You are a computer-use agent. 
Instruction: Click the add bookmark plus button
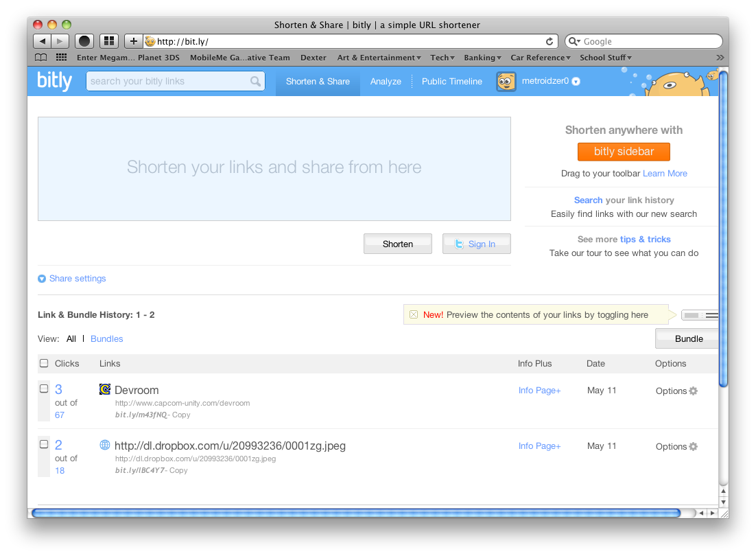point(133,41)
